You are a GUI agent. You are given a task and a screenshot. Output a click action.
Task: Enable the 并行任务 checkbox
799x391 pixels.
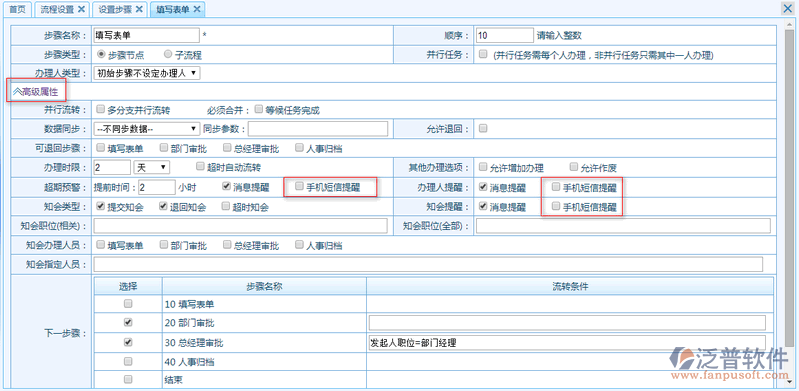pyautogui.click(x=483, y=54)
